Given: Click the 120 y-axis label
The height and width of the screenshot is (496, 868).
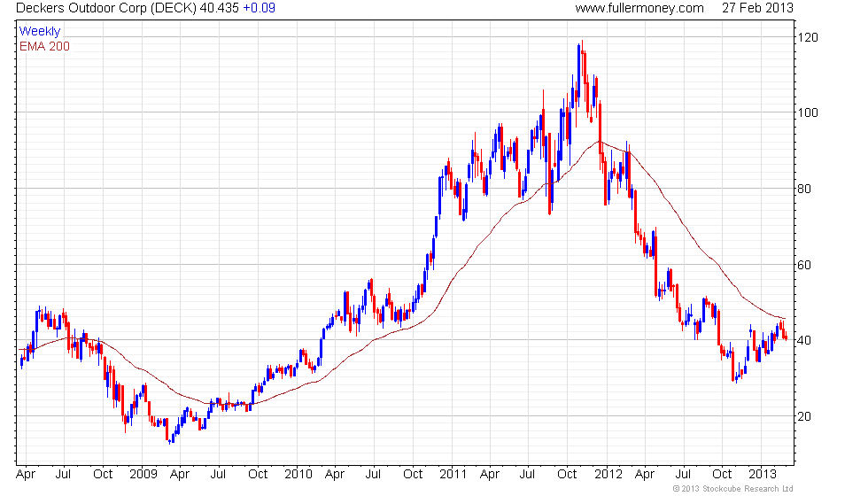Looking at the screenshot, I should [x=808, y=37].
